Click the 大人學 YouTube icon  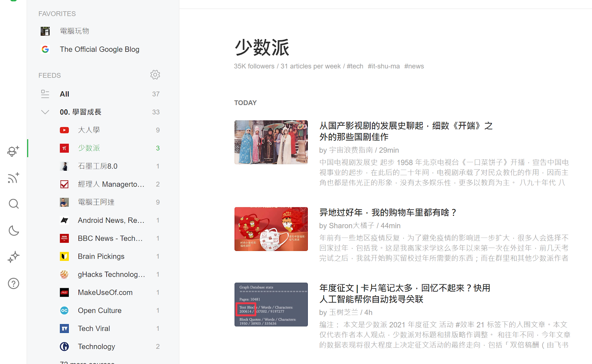pyautogui.click(x=64, y=130)
